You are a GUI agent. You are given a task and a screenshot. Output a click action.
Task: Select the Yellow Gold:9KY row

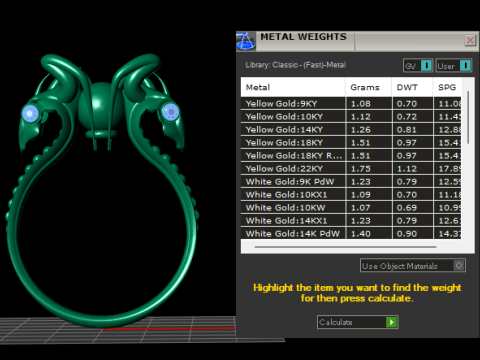pyautogui.click(x=351, y=104)
